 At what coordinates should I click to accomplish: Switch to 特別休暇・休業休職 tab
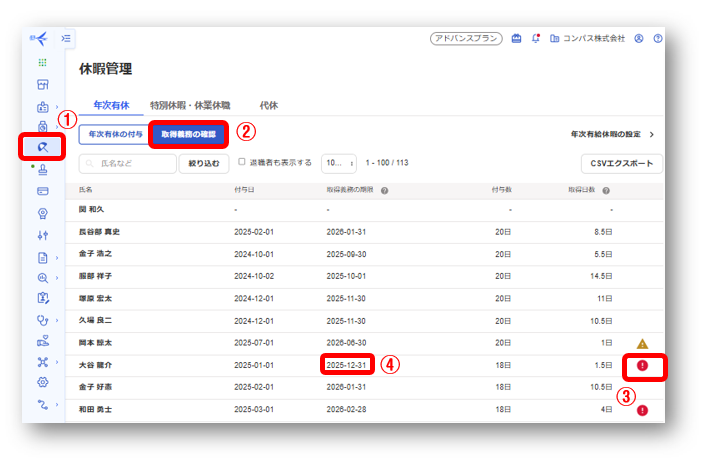(x=189, y=105)
